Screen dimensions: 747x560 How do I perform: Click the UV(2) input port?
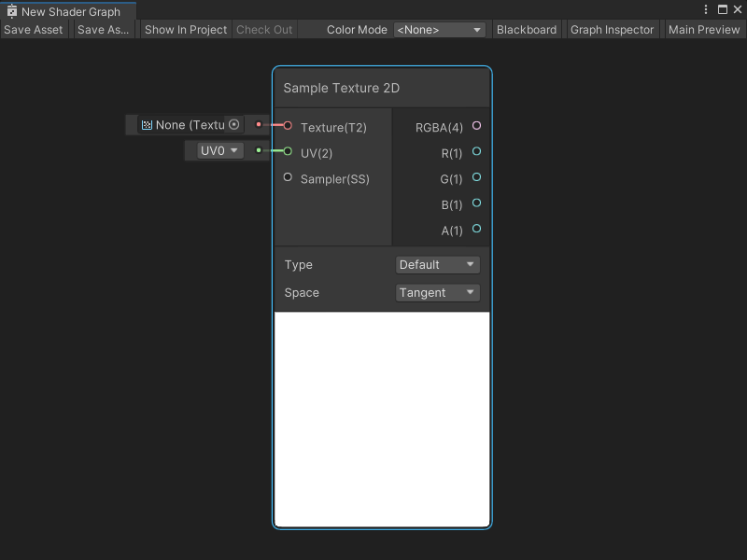click(x=289, y=150)
